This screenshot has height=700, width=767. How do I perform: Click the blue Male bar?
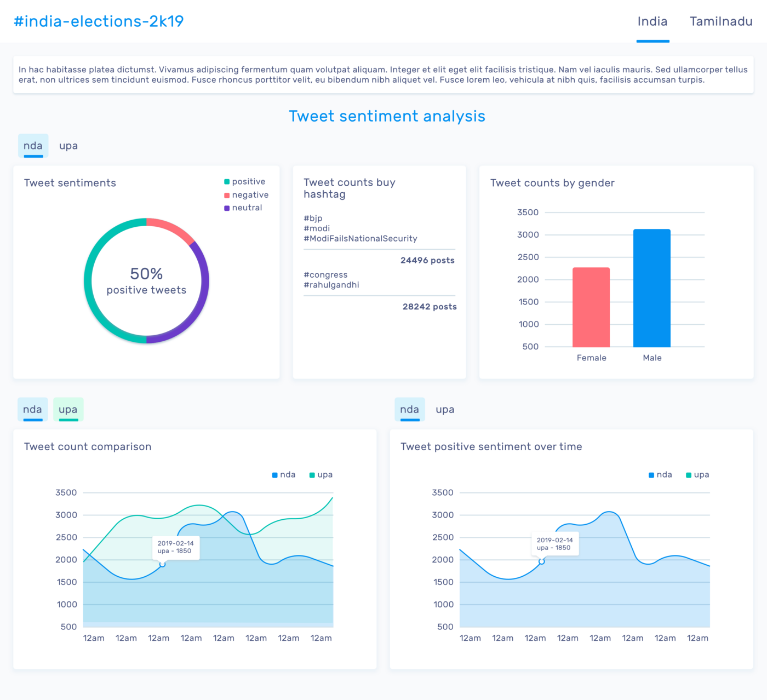[651, 288]
